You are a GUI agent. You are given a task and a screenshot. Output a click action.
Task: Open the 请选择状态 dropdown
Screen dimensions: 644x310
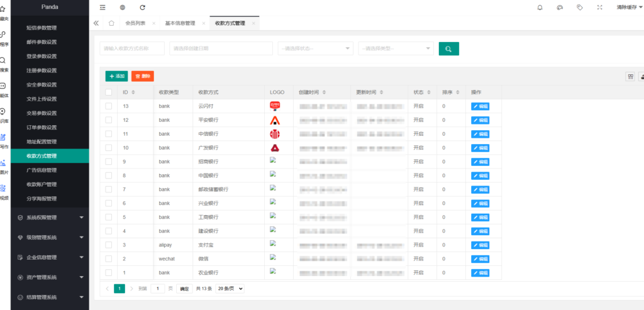point(316,48)
